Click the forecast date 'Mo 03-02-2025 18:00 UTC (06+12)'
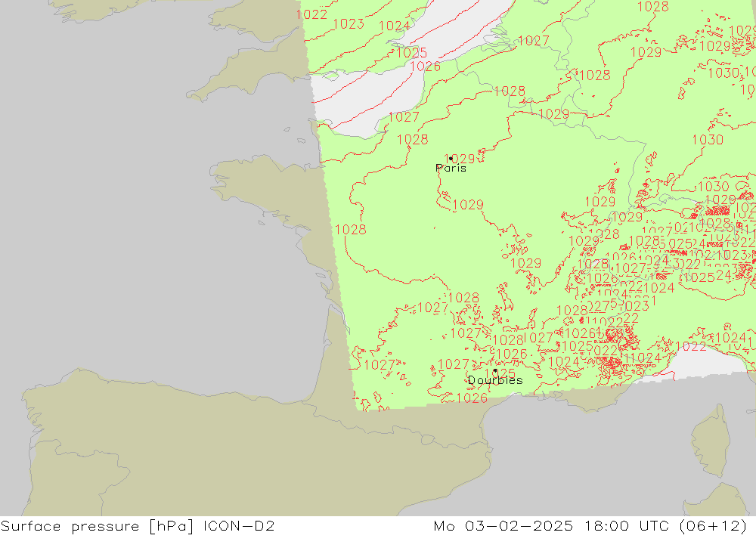This screenshot has height=554, width=756. click(590, 526)
